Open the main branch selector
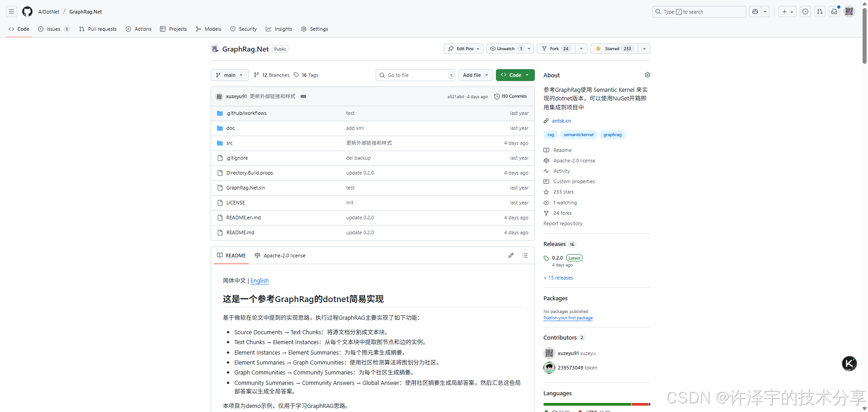The image size is (868, 412). point(230,75)
